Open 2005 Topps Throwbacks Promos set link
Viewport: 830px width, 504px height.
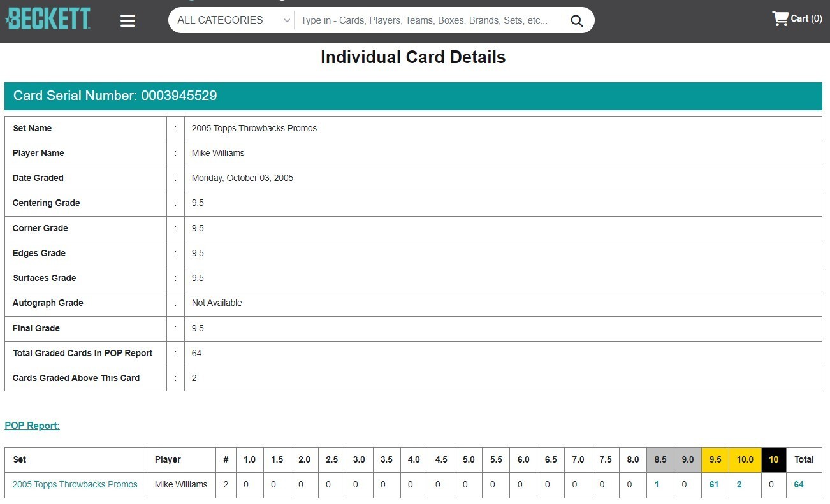[x=75, y=484]
